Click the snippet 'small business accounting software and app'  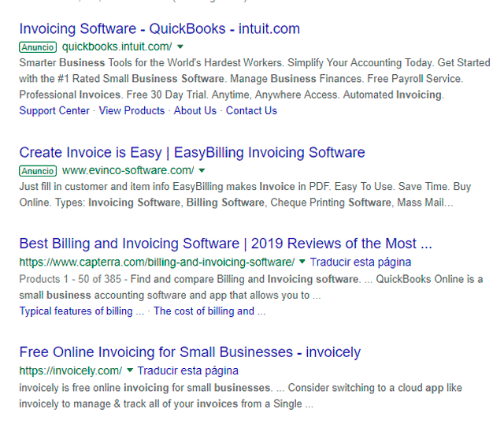tap(124, 296)
